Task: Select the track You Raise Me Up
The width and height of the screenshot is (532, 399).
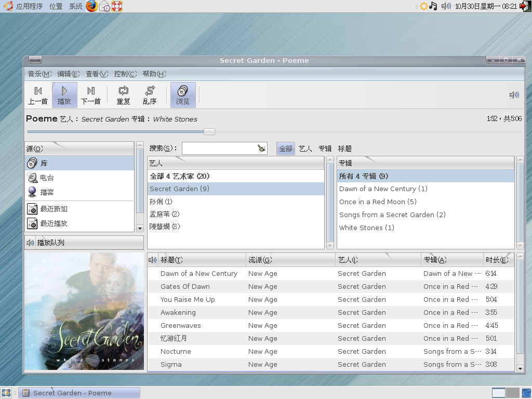Action: pos(331,300)
